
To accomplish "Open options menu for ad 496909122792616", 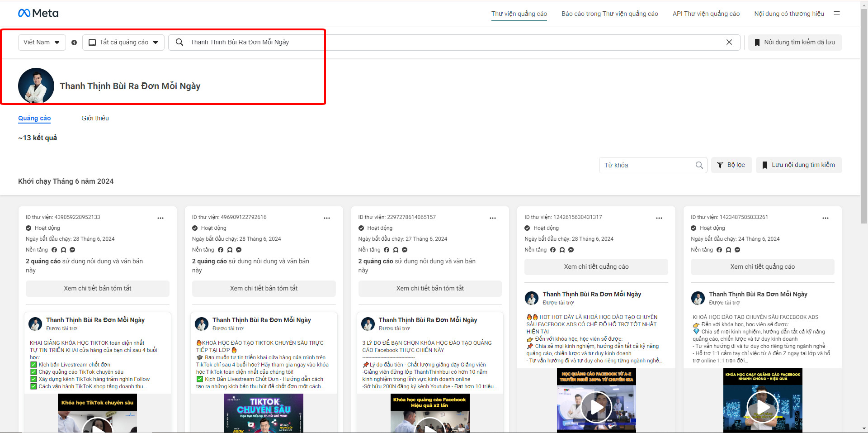I will coord(327,218).
